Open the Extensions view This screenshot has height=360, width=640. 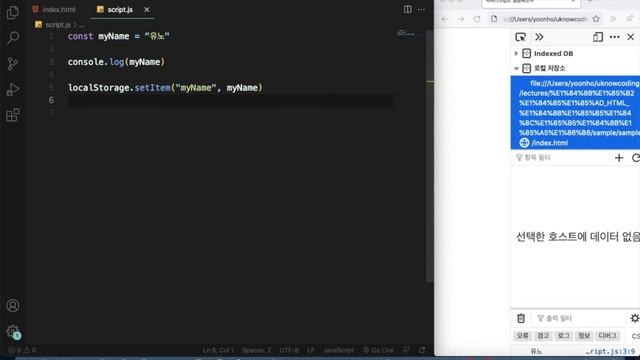13,115
